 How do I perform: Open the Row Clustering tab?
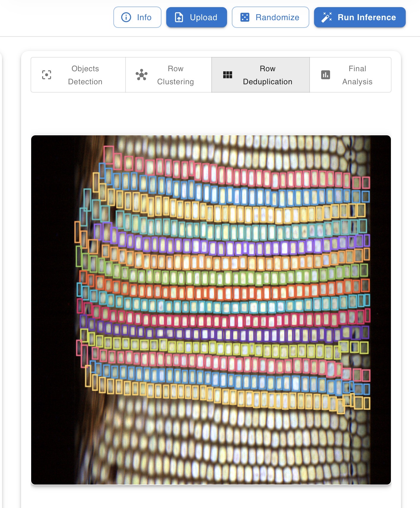169,75
